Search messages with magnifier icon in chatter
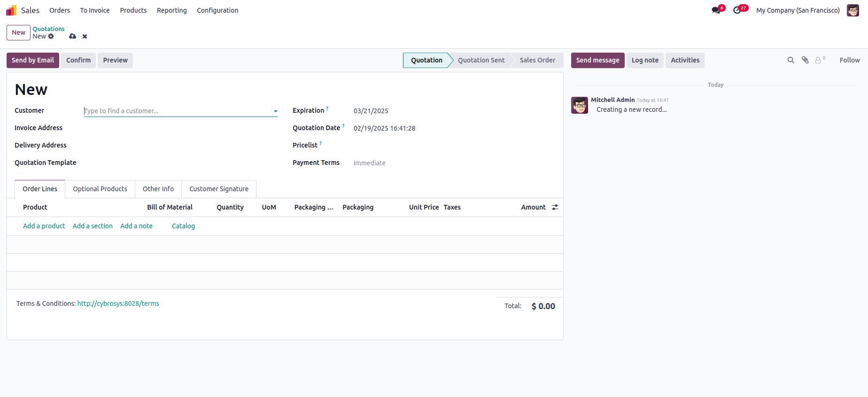The height and width of the screenshot is (397, 868). click(791, 60)
